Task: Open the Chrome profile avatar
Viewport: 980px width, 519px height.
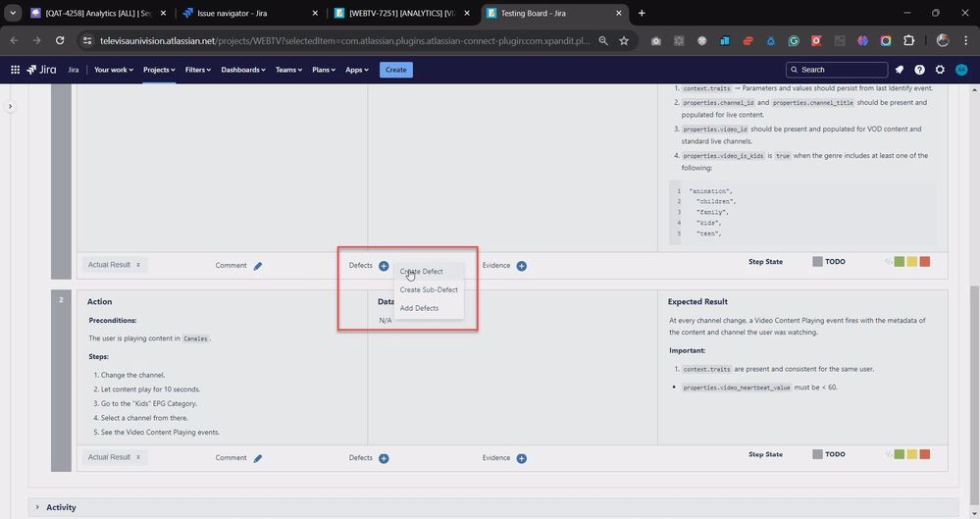Action: click(943, 40)
